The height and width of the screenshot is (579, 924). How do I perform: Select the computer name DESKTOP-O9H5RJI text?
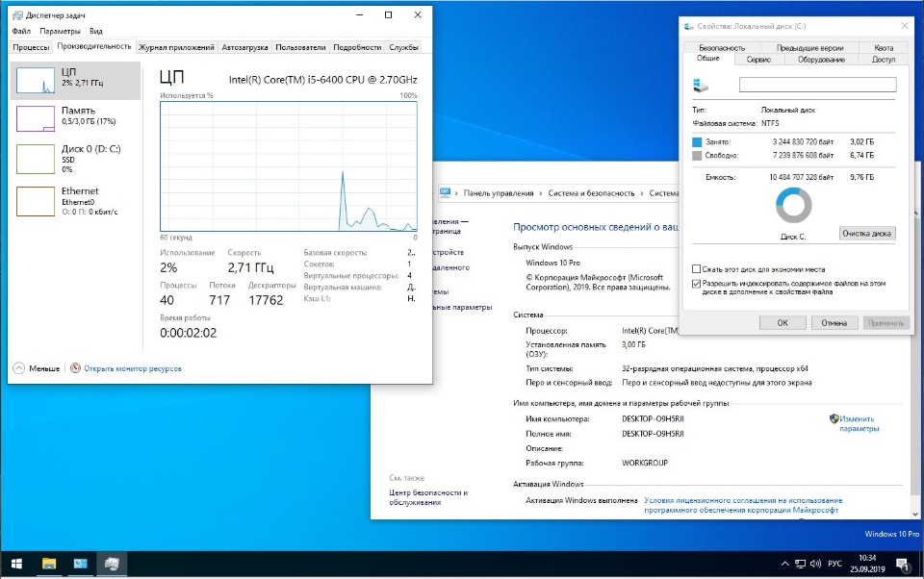(x=653, y=418)
